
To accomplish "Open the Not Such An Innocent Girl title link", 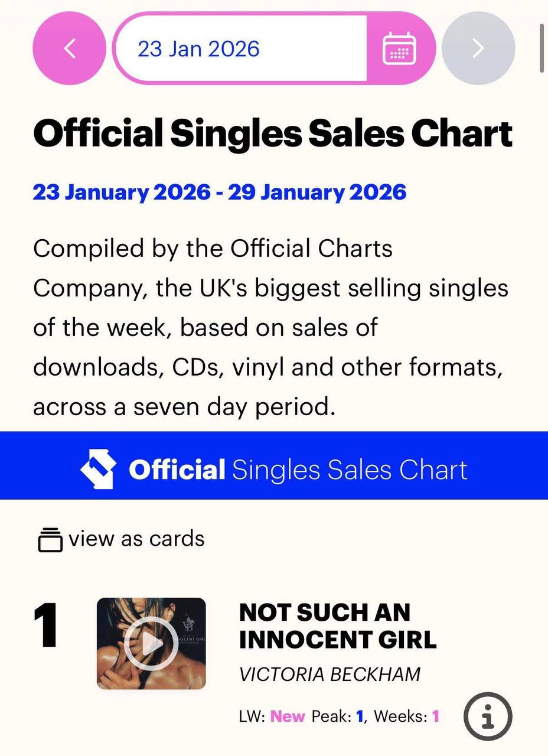I will (x=337, y=626).
